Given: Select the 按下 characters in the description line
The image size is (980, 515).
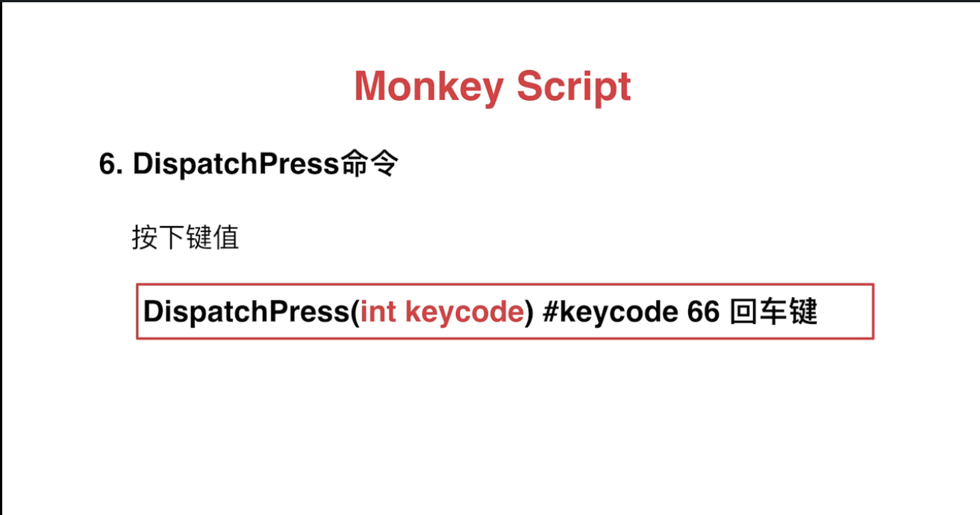Looking at the screenshot, I should point(158,237).
